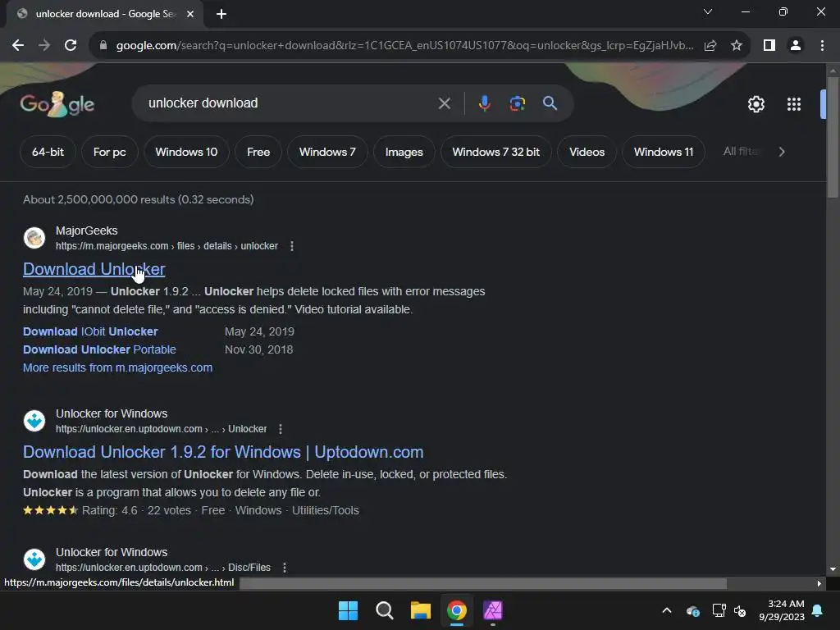840x630 pixels.
Task: Show more filter chips arrow
Action: tap(782, 152)
